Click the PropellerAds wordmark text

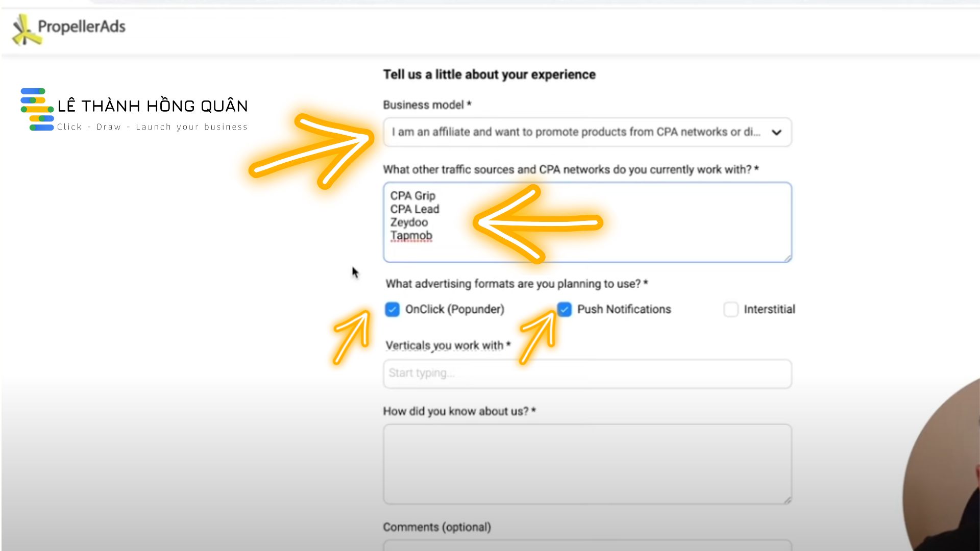pyautogui.click(x=82, y=27)
